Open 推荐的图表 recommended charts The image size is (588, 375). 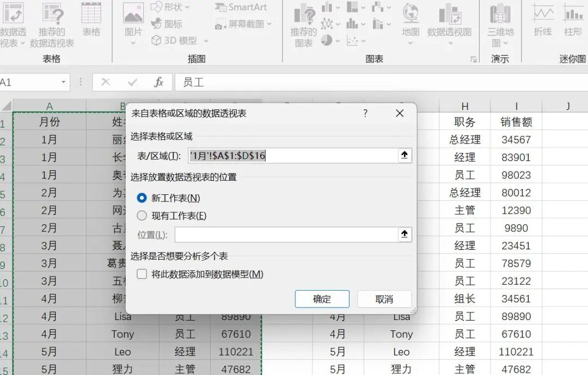tap(304, 24)
